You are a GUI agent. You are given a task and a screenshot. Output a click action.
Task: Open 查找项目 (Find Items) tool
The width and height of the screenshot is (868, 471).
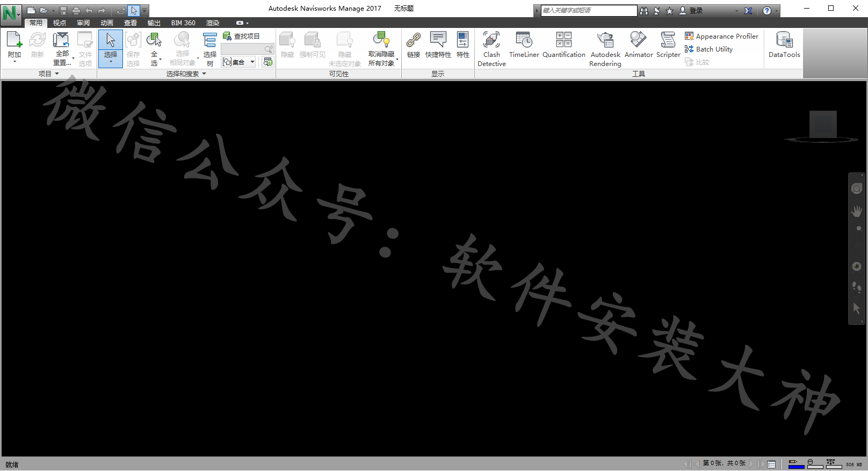click(x=241, y=36)
